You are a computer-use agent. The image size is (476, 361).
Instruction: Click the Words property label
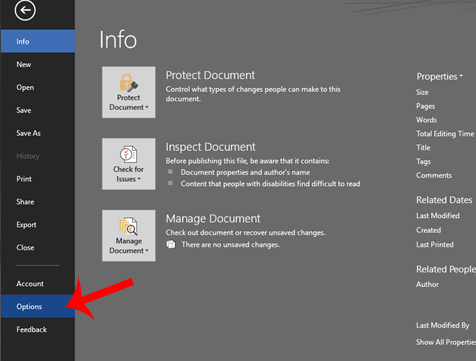click(x=426, y=120)
